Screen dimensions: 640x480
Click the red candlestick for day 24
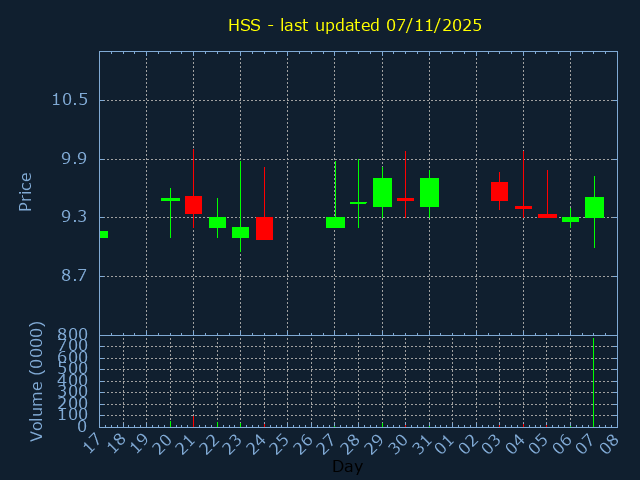point(264,228)
